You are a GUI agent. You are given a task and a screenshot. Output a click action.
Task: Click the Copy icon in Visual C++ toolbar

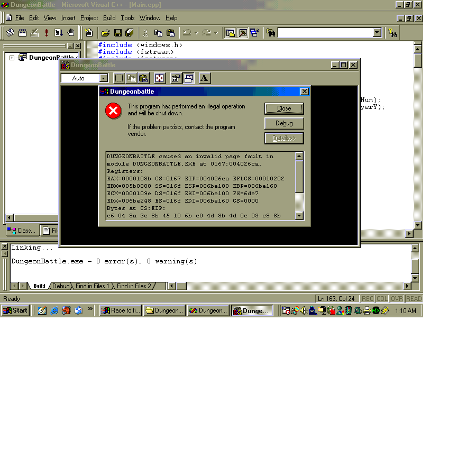coord(158,33)
